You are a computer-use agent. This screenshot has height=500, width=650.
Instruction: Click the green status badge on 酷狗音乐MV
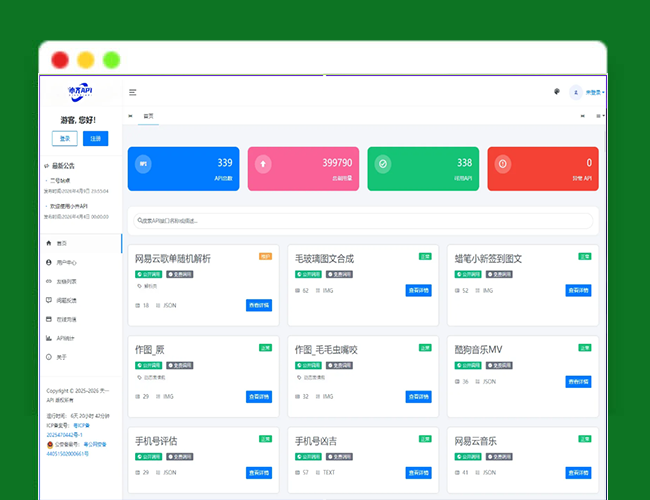585,348
